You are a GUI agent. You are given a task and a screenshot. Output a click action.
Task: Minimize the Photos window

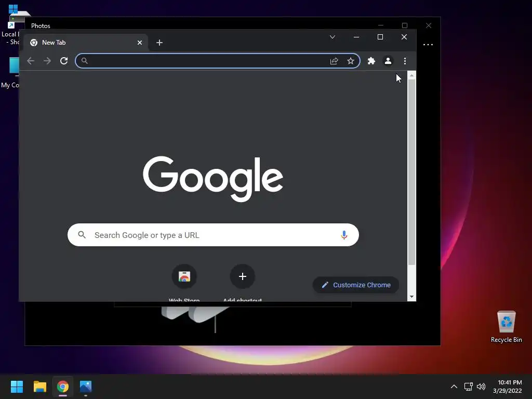pos(381,25)
